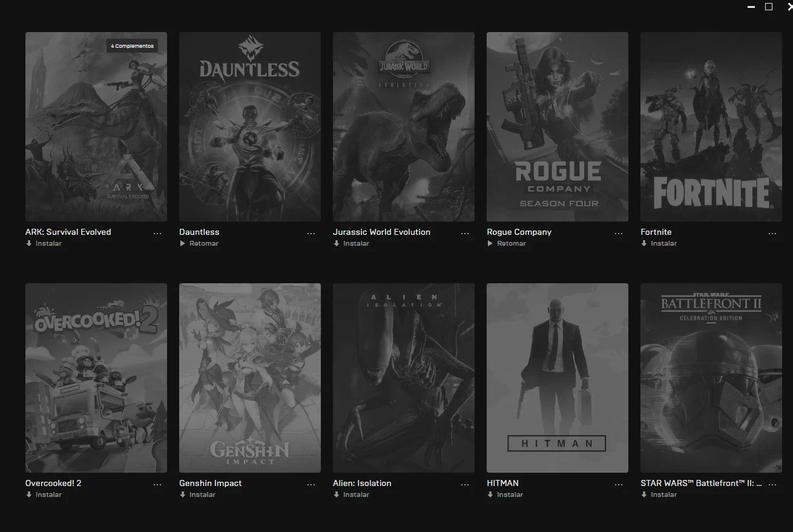This screenshot has width=793, height=532.
Task: Click the Fortnite title text
Action: [x=656, y=232]
